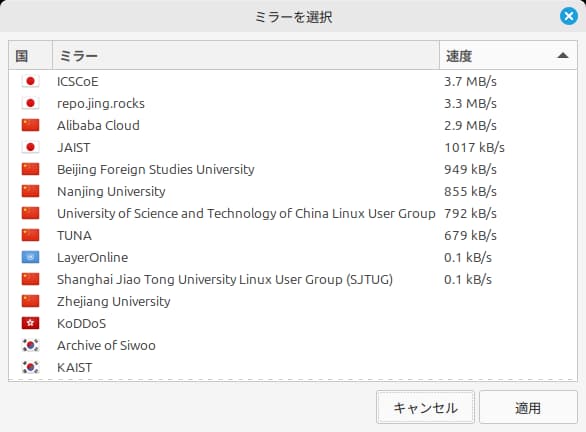Click the 速度 column header label
Viewport: 586px width, 432px height.
click(459, 56)
